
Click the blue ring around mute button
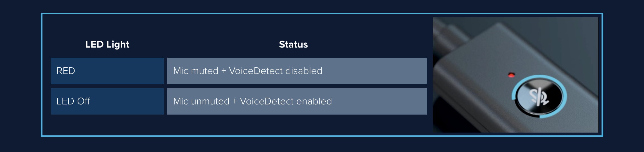coord(539,97)
